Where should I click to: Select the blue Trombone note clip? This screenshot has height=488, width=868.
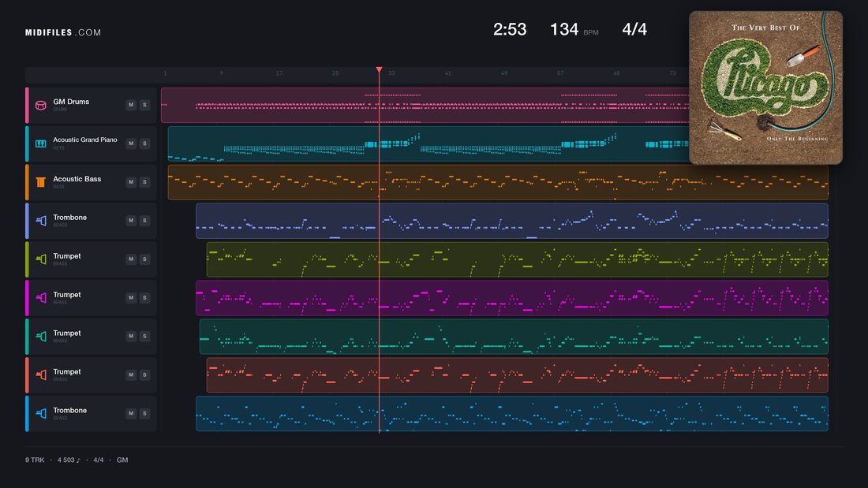512,413
